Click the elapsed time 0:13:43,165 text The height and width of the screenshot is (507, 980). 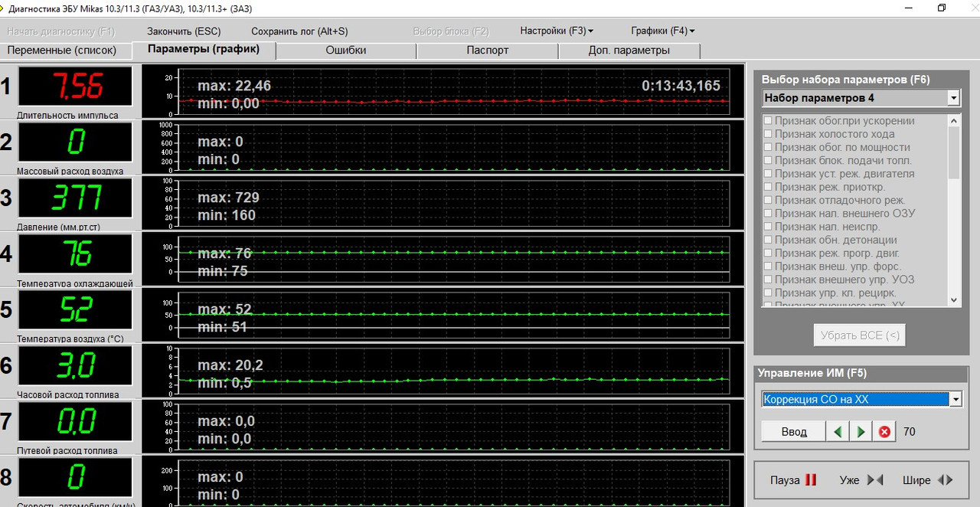681,86
